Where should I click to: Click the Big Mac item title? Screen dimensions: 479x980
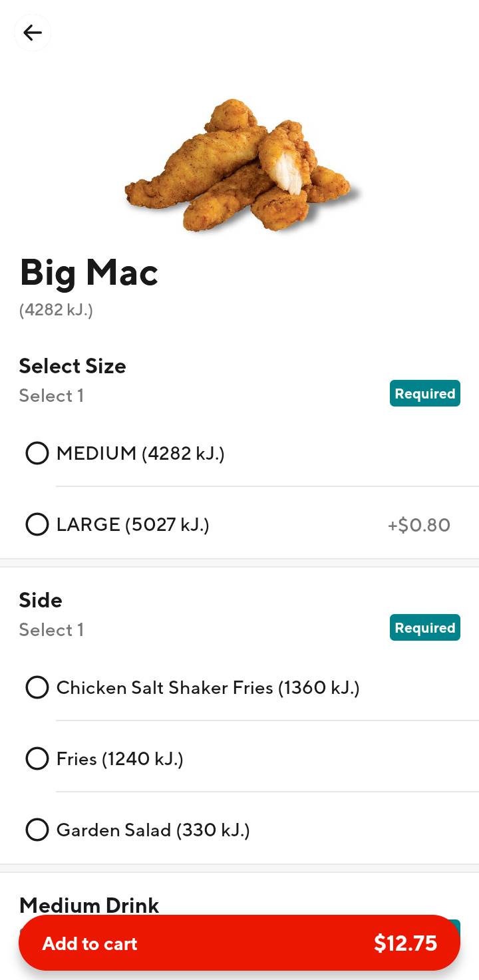[88, 272]
